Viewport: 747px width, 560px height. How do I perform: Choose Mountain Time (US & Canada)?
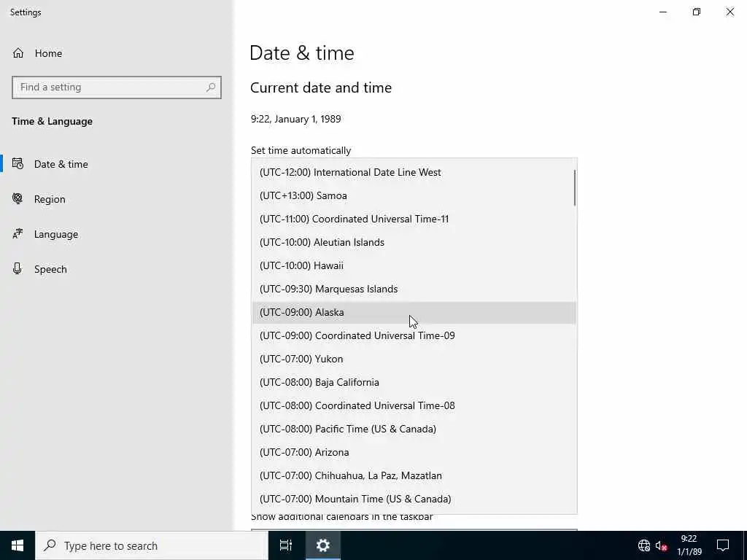(414, 499)
